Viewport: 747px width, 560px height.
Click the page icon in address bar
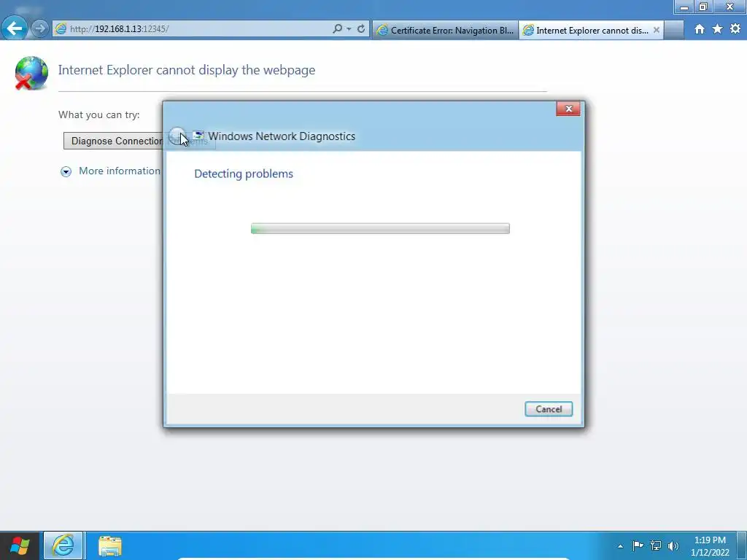[x=61, y=28]
